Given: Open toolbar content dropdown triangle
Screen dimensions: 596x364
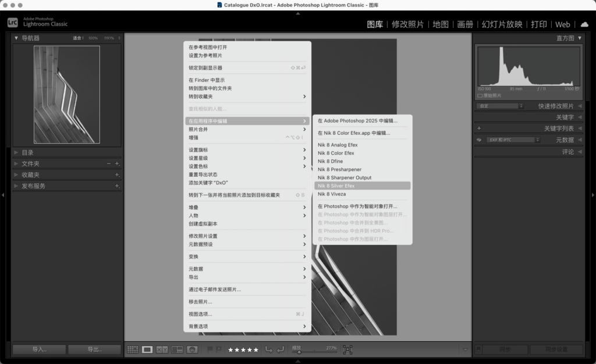Looking at the screenshot, I should [x=465, y=349].
